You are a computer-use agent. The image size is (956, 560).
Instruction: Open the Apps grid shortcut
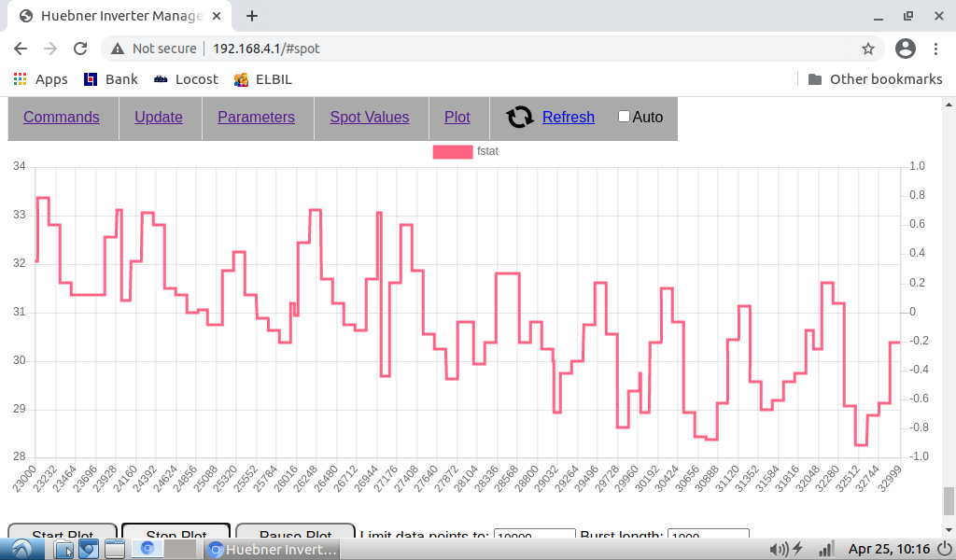tap(40, 79)
